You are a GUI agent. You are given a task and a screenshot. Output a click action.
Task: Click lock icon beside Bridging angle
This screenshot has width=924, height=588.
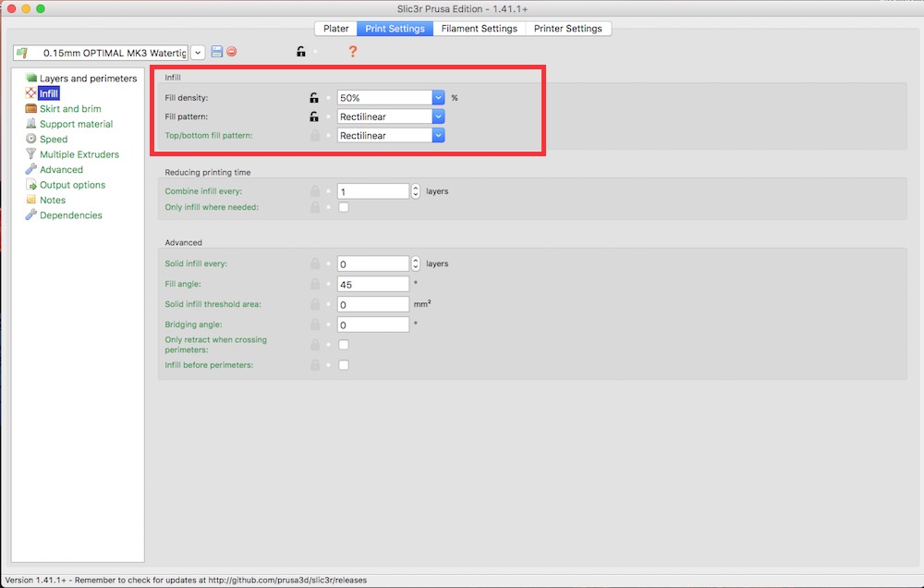click(315, 325)
